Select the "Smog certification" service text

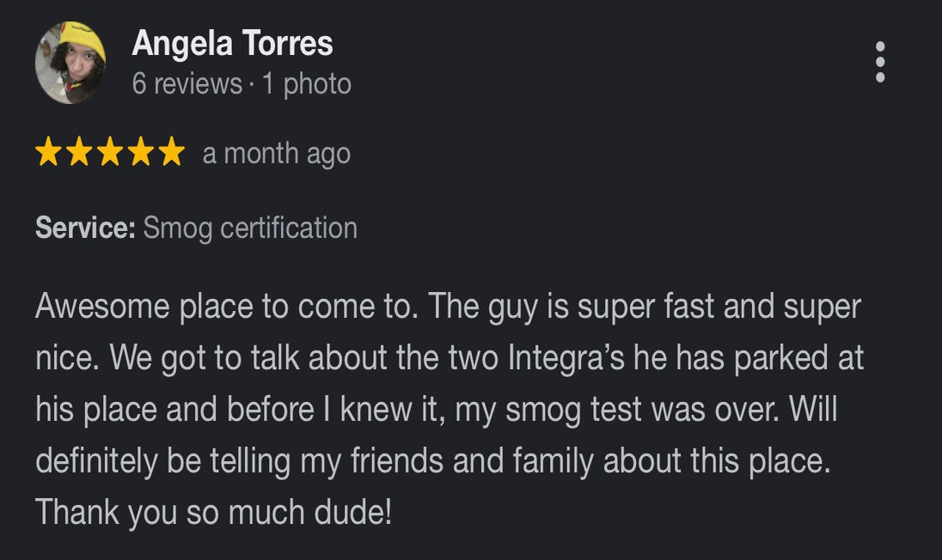(249, 228)
